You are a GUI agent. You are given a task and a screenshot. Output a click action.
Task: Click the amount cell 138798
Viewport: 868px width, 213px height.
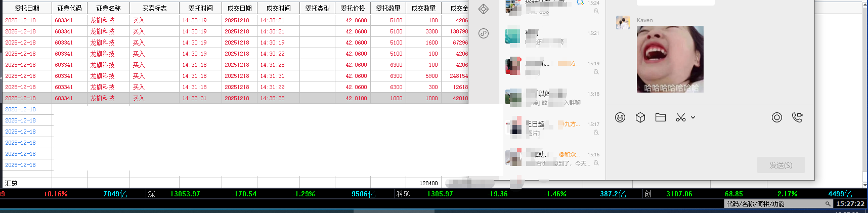click(455, 31)
